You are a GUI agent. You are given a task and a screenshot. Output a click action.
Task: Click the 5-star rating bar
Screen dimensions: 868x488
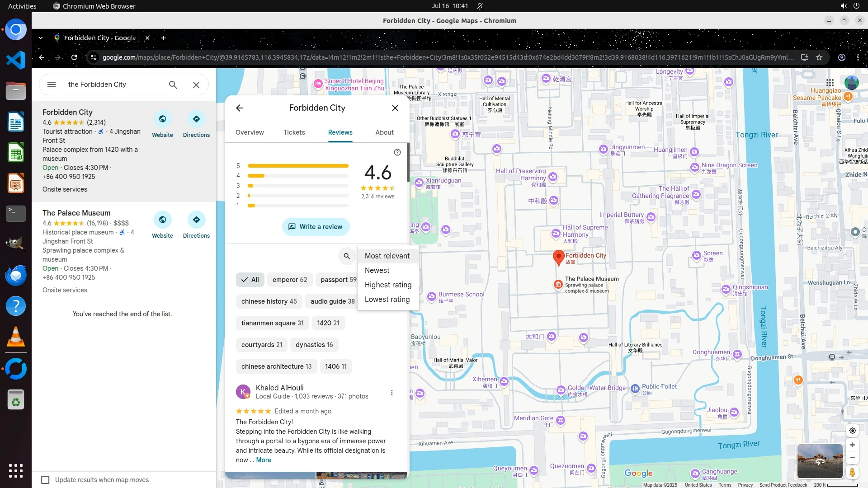[298, 166]
